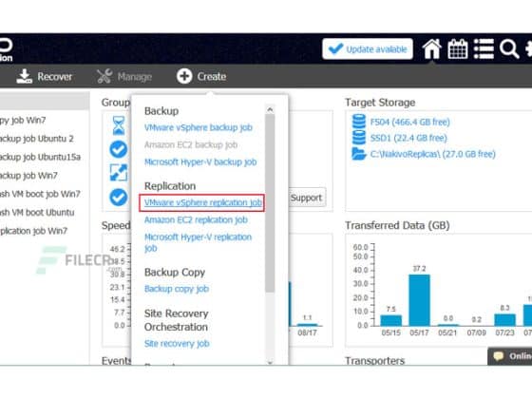The width and height of the screenshot is (532, 399).
Task: Click the Manage tools icon
Action: point(104,76)
